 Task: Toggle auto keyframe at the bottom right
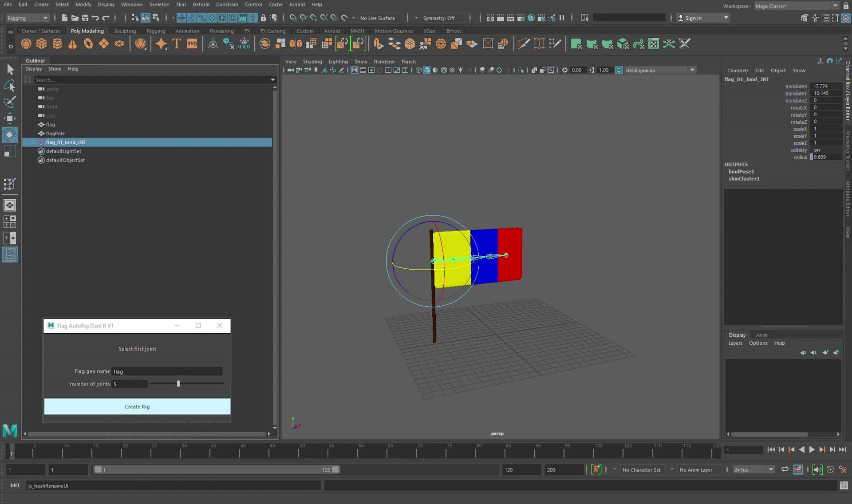pyautogui.click(x=830, y=469)
